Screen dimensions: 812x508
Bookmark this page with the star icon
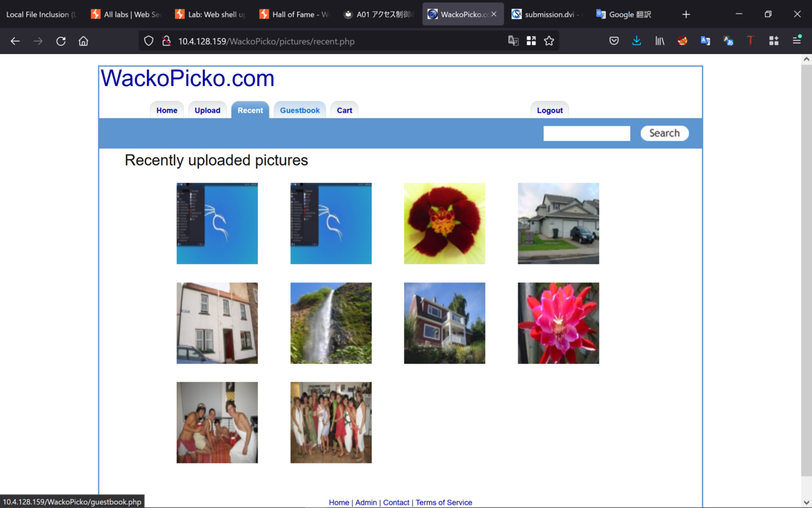click(x=549, y=41)
